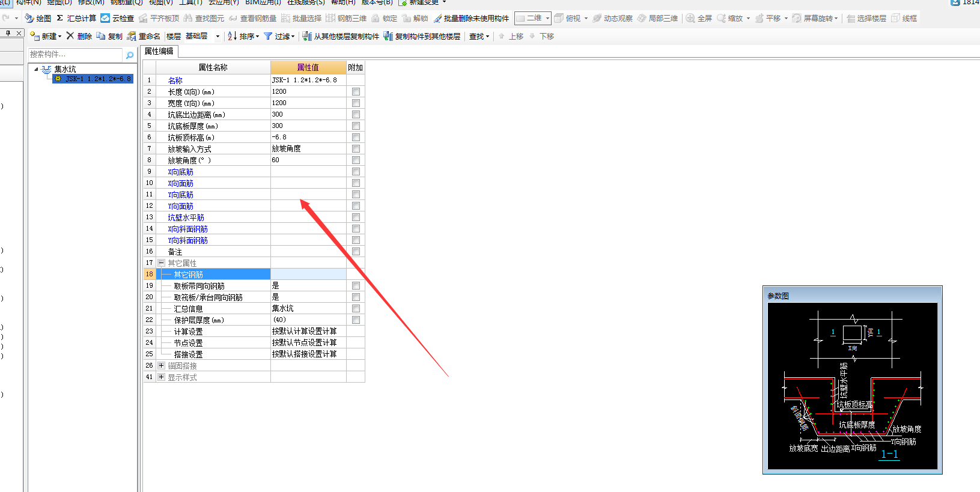Click the 解锁 unlock icon
This screenshot has width=980, height=492.
coord(406,19)
